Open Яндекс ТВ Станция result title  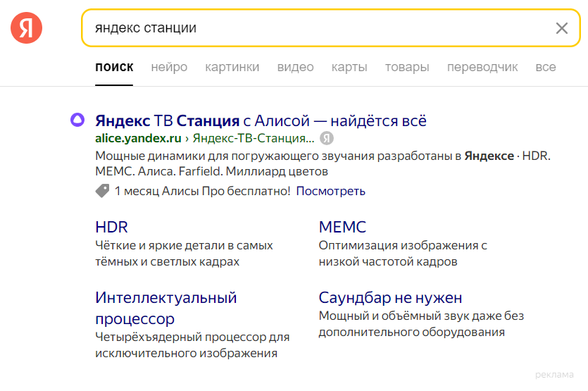261,120
